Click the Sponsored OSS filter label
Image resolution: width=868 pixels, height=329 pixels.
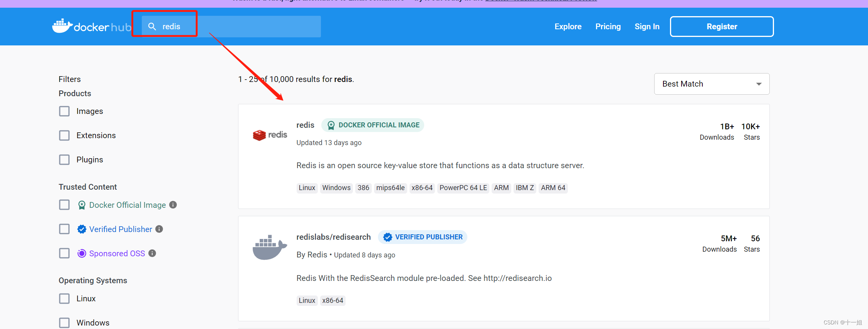117,254
